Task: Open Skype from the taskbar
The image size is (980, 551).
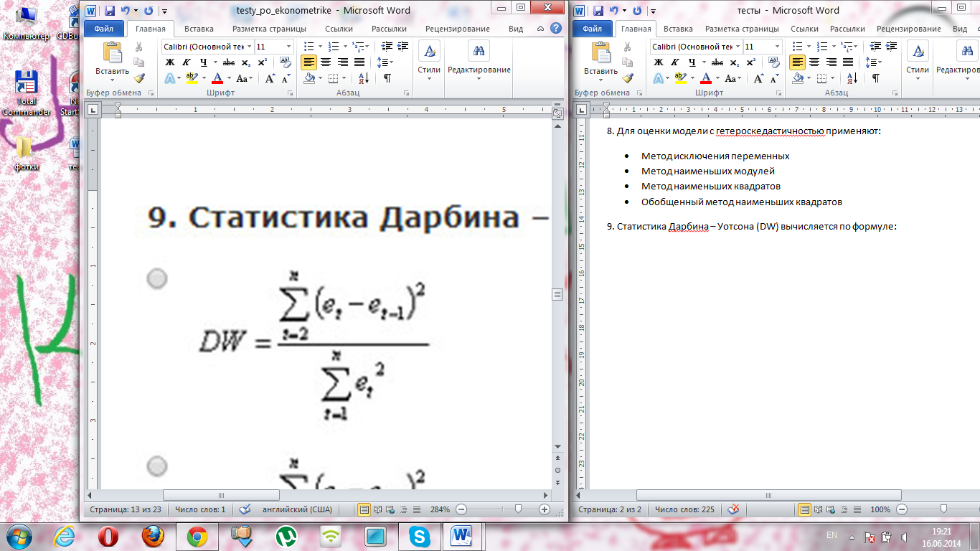Action: pos(418,536)
